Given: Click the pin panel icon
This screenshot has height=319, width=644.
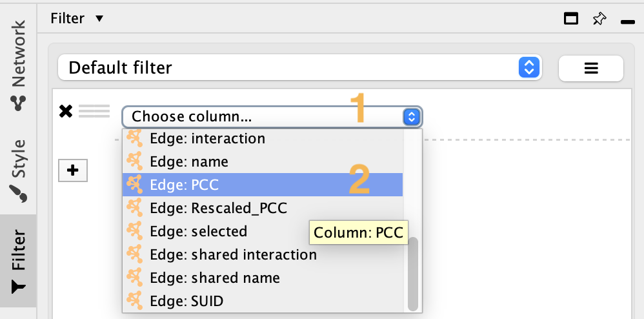Looking at the screenshot, I should [599, 19].
